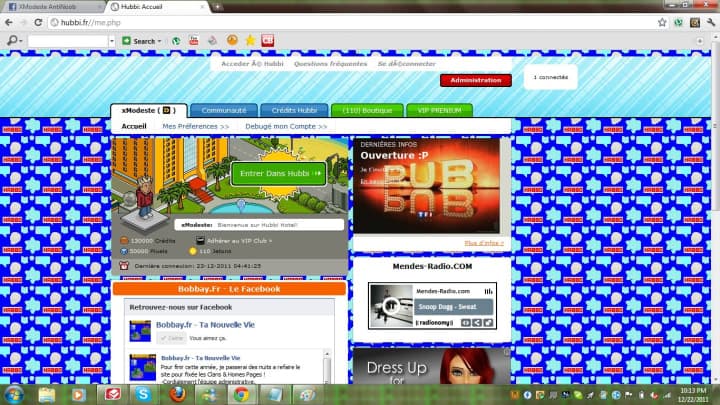Open Mes Préferences sub-menu

coord(196,126)
